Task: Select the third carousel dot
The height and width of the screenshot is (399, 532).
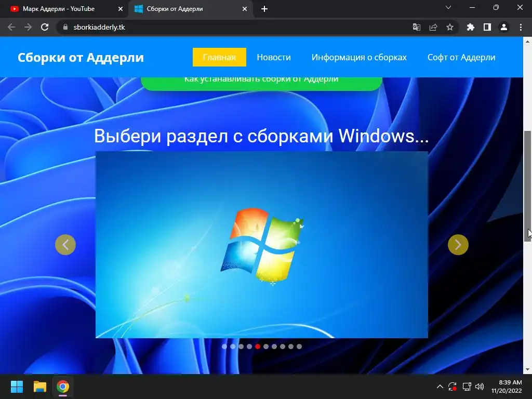Action: pyautogui.click(x=241, y=347)
